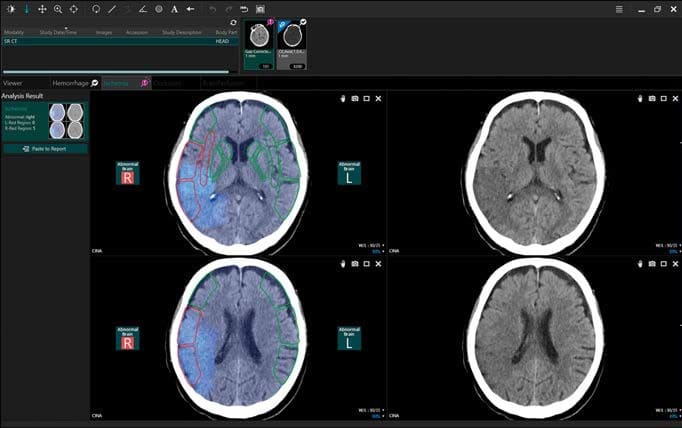Click hand icon in upper grayscale viewport
This screenshot has width=682, height=428.
pos(640,99)
